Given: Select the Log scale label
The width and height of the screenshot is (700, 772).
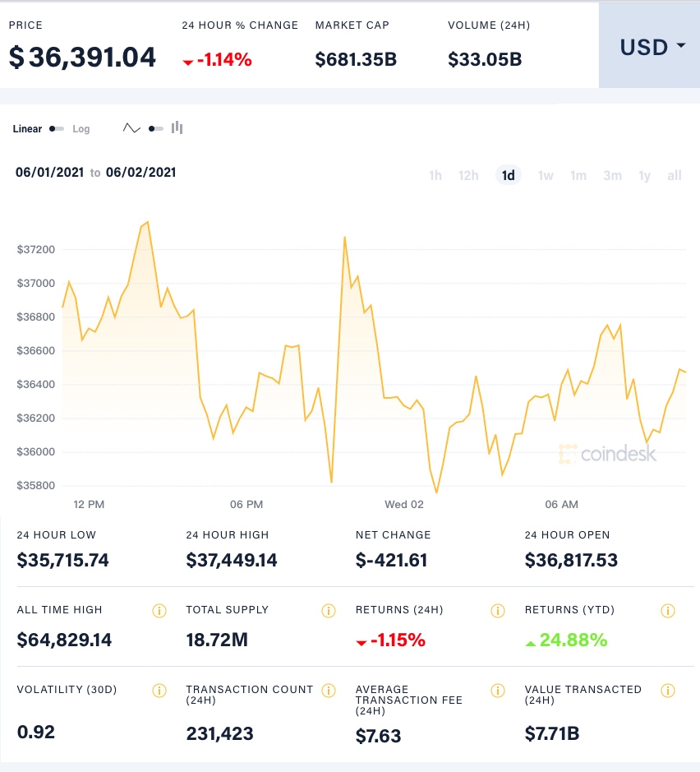Looking at the screenshot, I should [x=80, y=129].
